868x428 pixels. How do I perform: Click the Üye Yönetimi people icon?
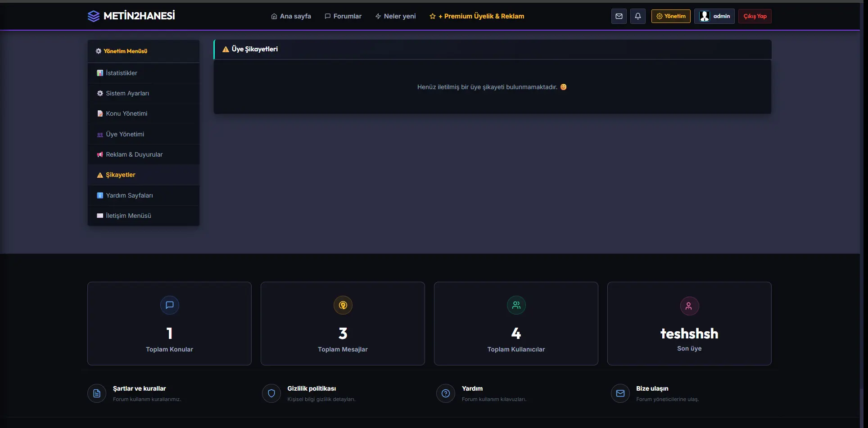tap(100, 135)
